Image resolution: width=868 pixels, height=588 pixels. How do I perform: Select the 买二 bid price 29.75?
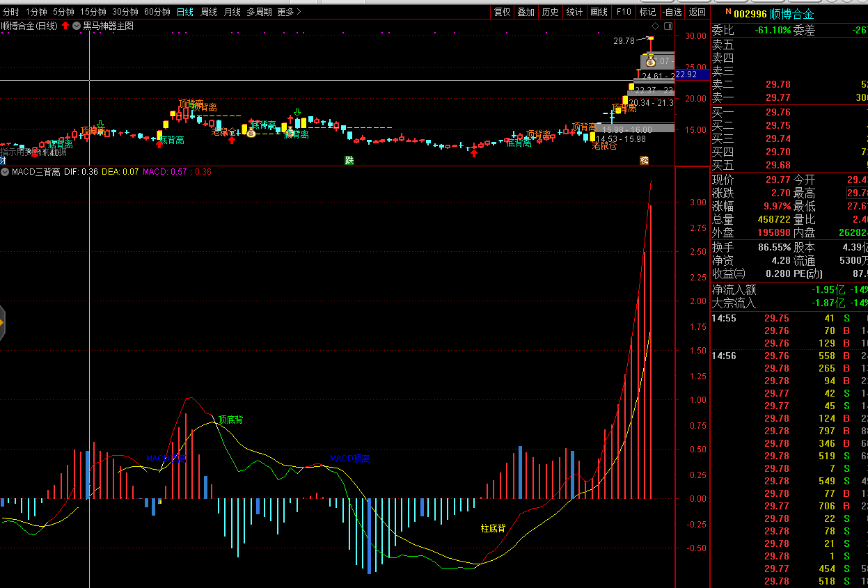pyautogui.click(x=778, y=125)
